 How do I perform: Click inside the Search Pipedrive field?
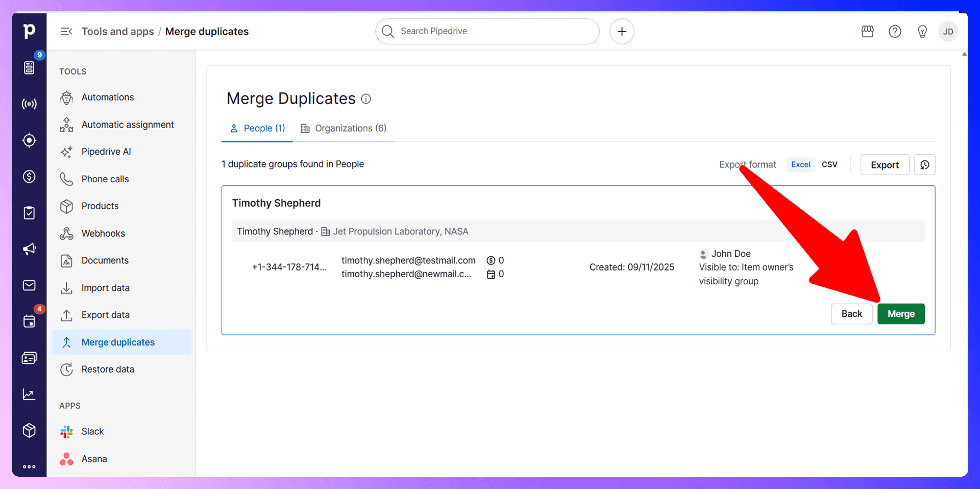click(487, 32)
